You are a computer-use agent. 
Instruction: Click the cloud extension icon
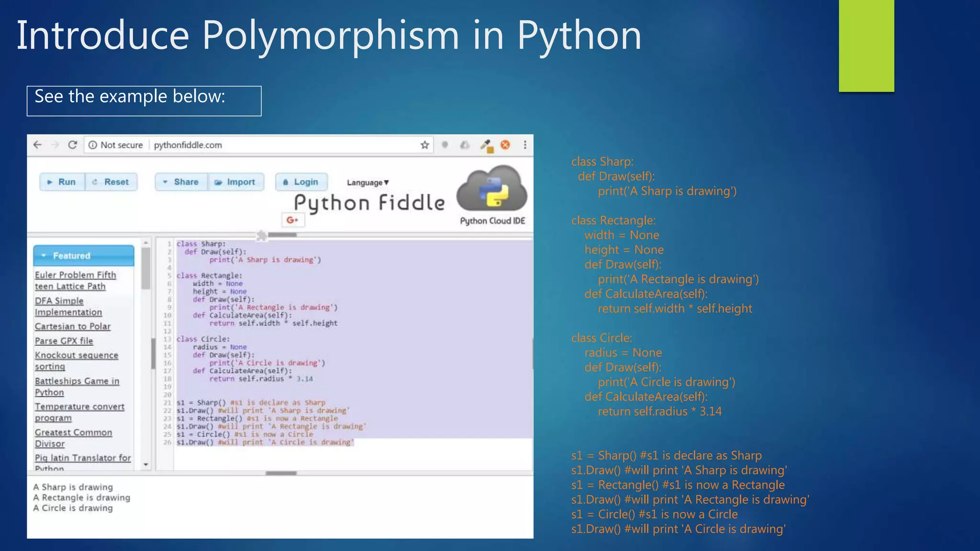465,144
